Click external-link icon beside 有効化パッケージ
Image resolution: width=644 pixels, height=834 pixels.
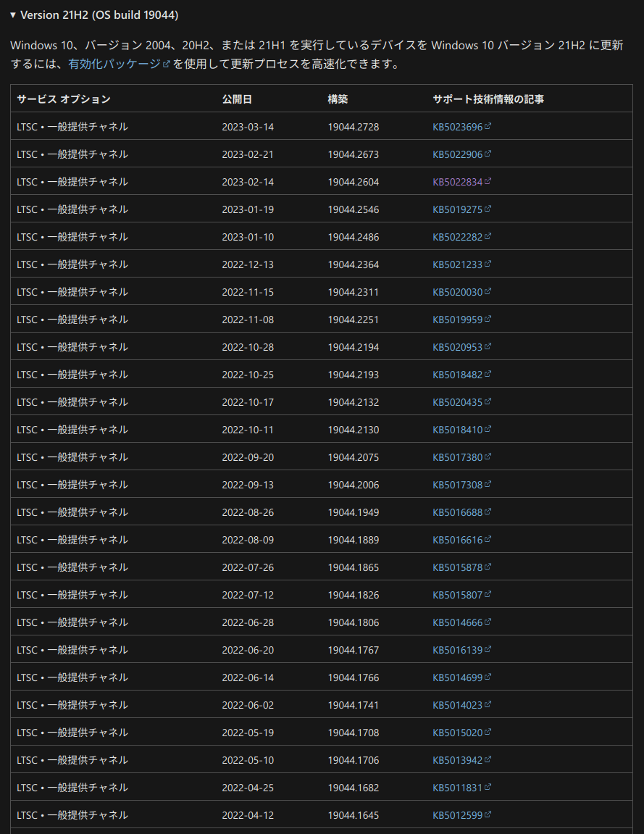pos(167,64)
